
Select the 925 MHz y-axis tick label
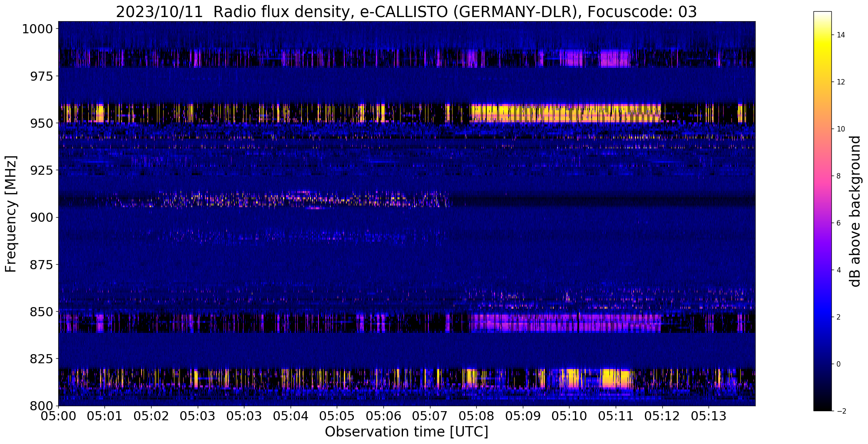(x=42, y=171)
